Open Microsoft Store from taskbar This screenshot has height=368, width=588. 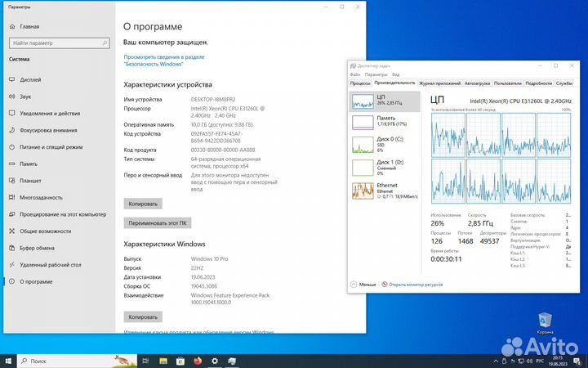coord(180,361)
